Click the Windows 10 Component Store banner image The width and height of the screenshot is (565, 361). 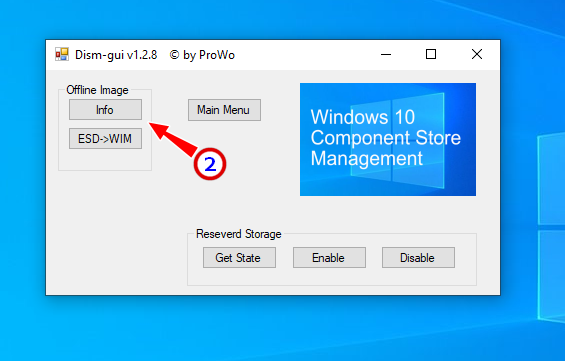pyautogui.click(x=388, y=139)
